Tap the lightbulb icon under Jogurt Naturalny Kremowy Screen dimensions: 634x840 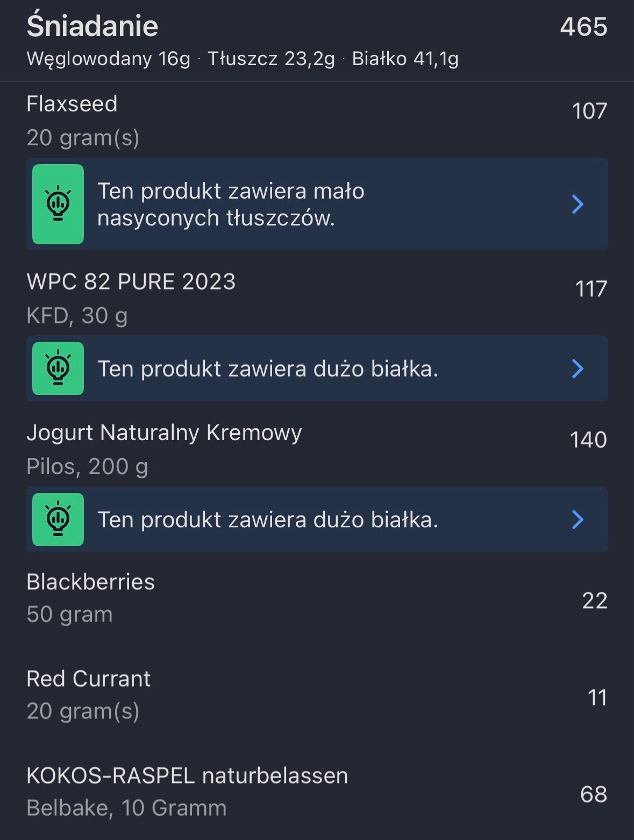[58, 519]
